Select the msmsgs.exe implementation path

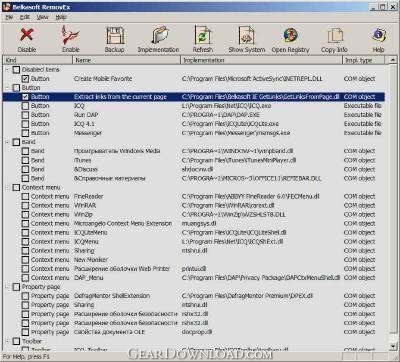tap(236, 133)
